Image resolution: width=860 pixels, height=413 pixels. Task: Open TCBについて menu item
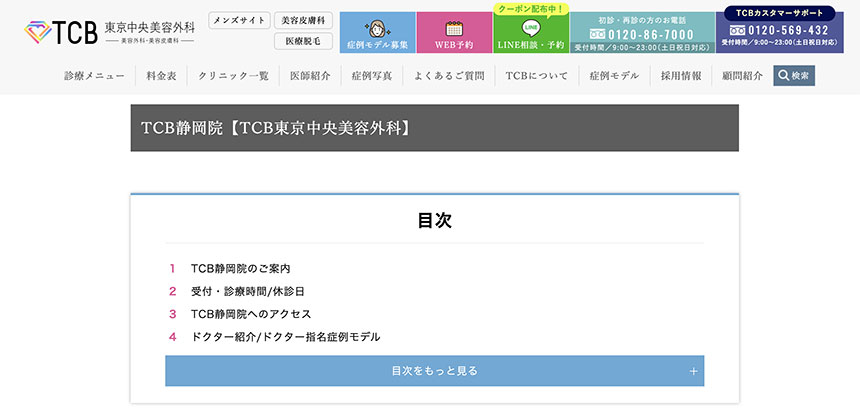(x=536, y=76)
